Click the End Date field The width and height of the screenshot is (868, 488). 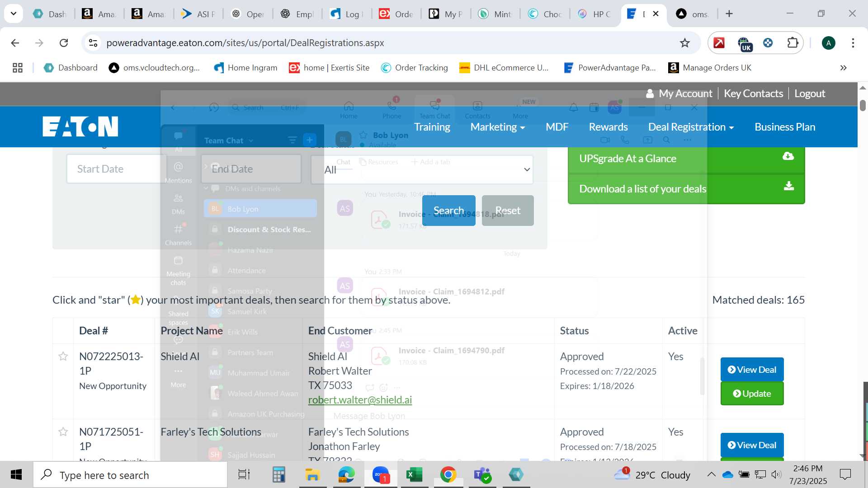pyautogui.click(x=251, y=169)
